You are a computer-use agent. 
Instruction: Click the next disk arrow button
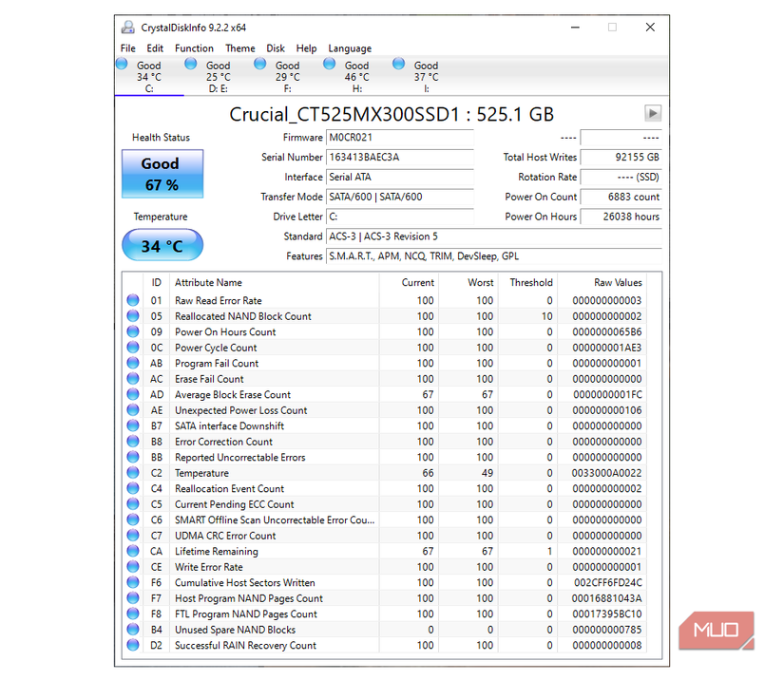[653, 113]
